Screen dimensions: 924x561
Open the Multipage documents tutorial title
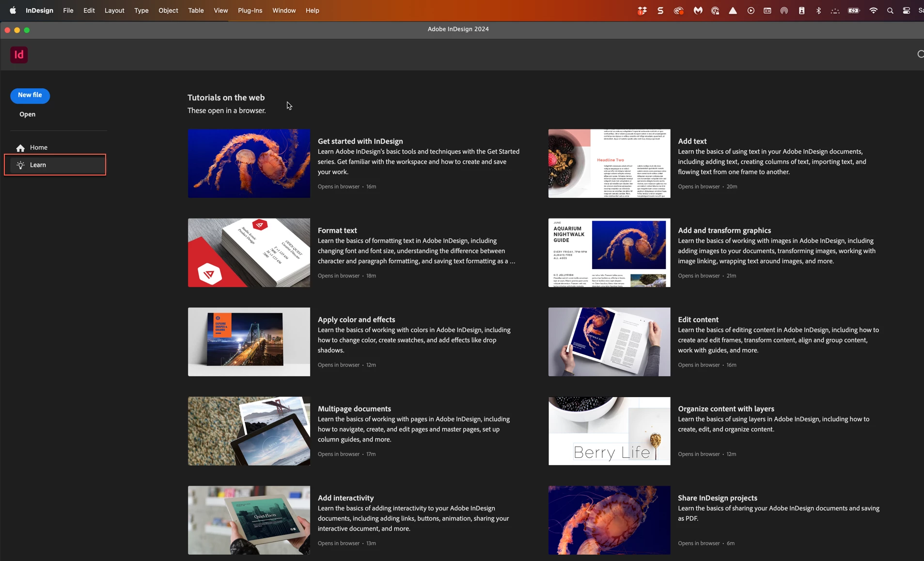coord(354,409)
